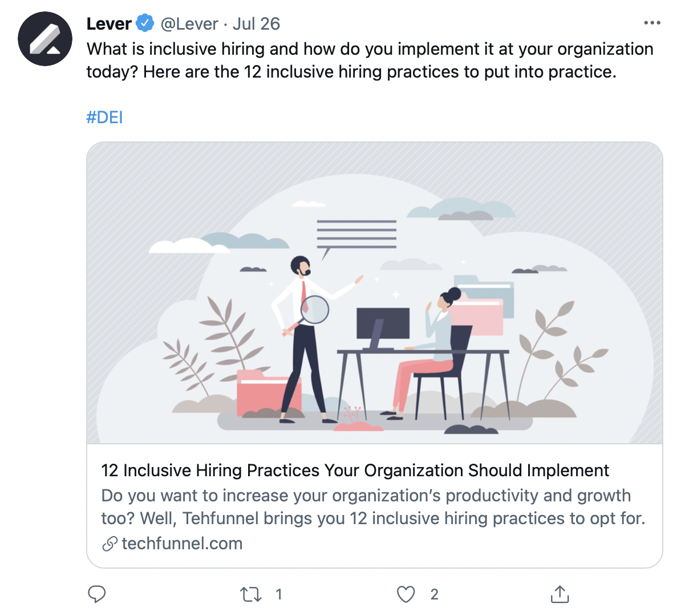This screenshot has height=616, width=681.
Task: Open the Jul 26 timestamp permalink
Action: coord(256,23)
